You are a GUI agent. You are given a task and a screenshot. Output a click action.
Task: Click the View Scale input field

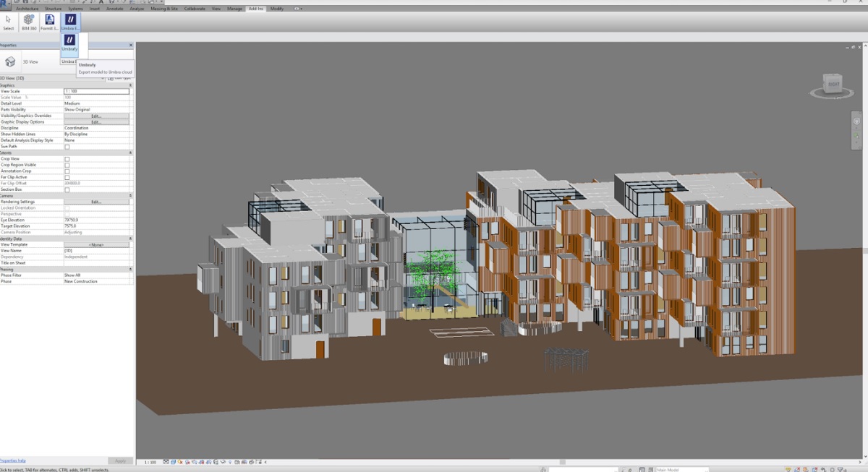pos(96,91)
